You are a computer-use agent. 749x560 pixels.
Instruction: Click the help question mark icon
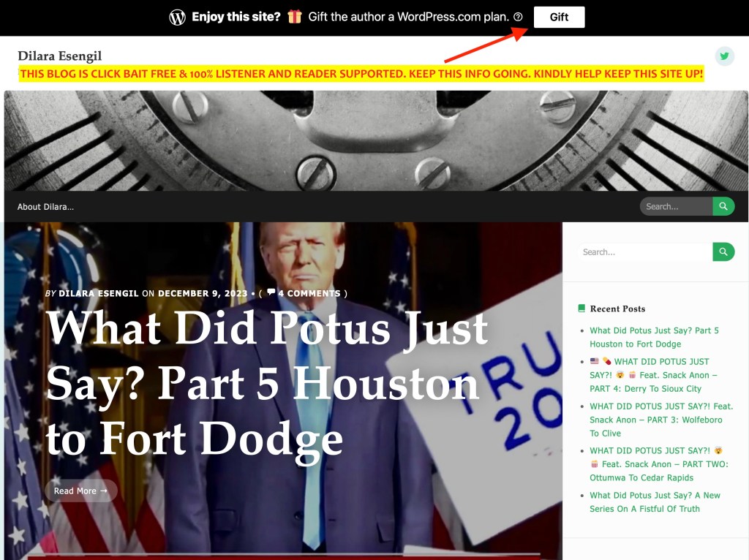(519, 18)
